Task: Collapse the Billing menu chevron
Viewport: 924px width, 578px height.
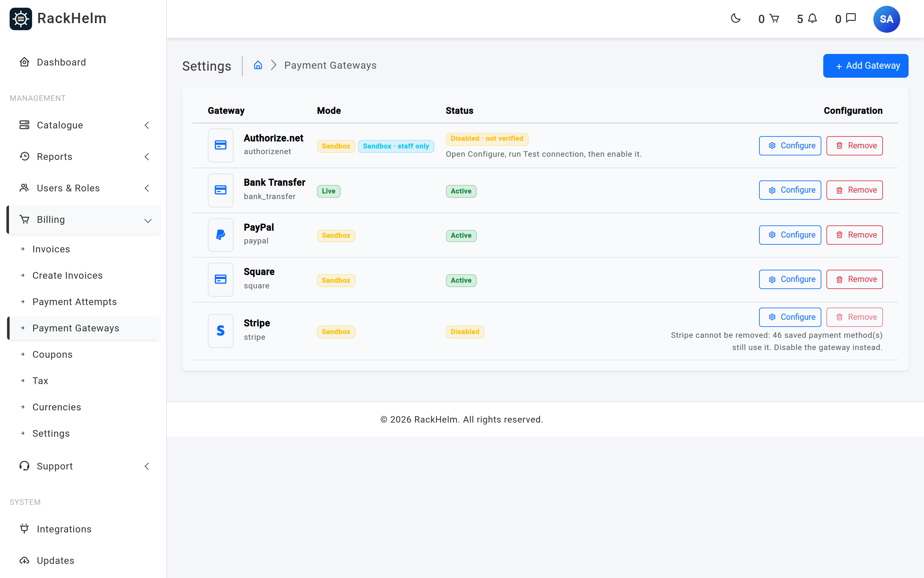Action: click(148, 220)
